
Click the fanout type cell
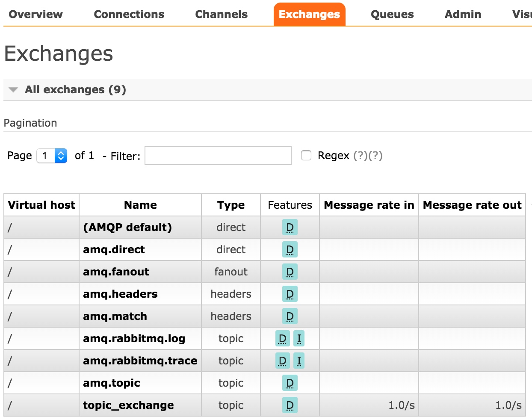coord(231,272)
